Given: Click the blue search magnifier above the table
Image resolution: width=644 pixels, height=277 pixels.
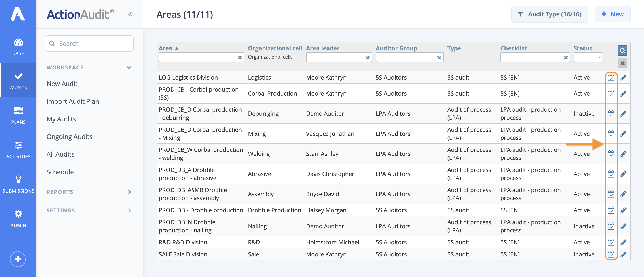Looking at the screenshot, I should tap(623, 50).
